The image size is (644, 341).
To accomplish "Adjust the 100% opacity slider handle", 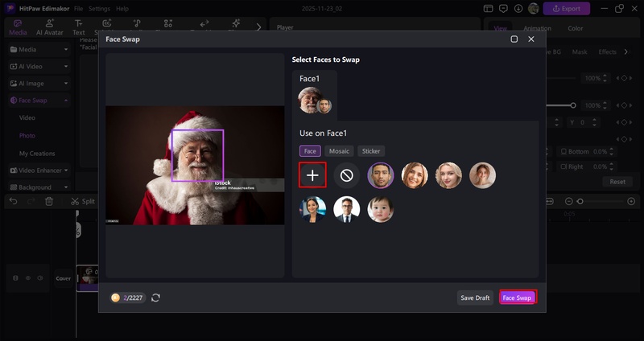I will [x=573, y=105].
